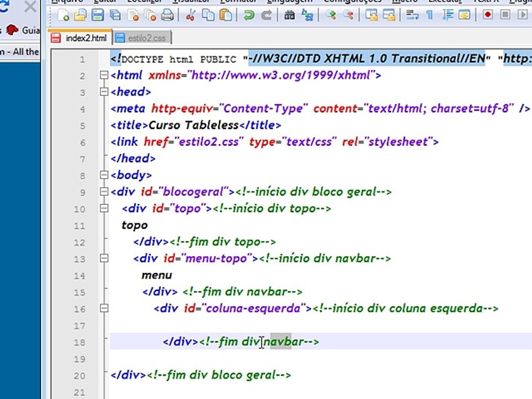532x399 pixels.
Task: Click the 'Content-Type' attribute value on line 4
Action: (263, 109)
